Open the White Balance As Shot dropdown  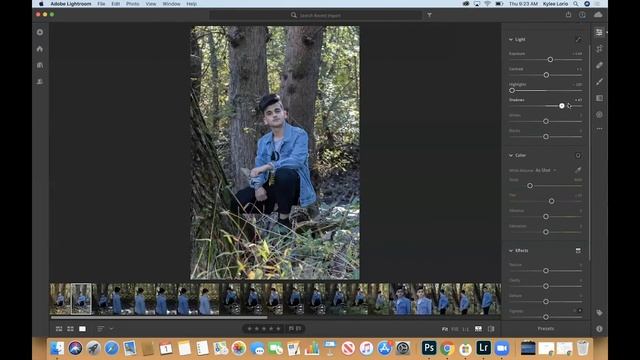pos(545,170)
